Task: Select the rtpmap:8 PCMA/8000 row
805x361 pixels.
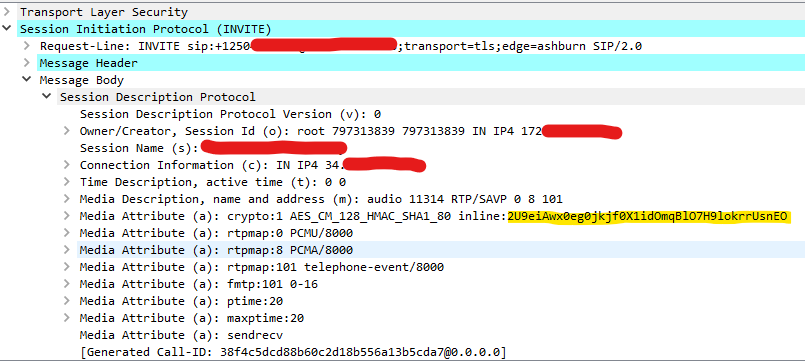Action: (440, 250)
